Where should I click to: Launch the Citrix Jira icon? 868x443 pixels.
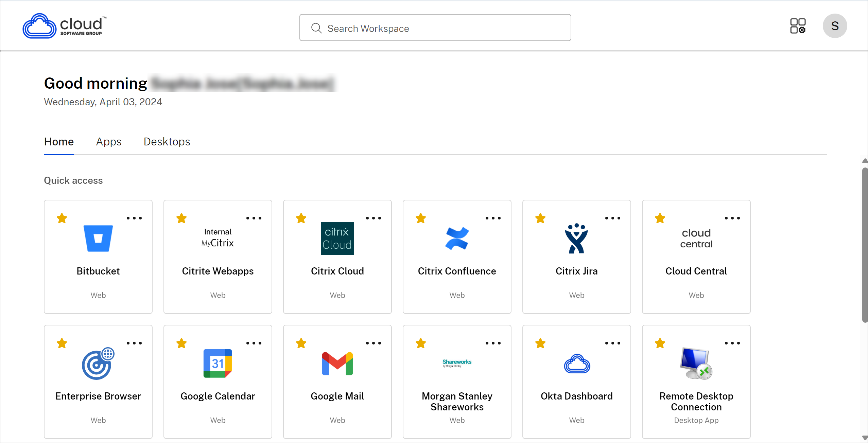(x=576, y=238)
